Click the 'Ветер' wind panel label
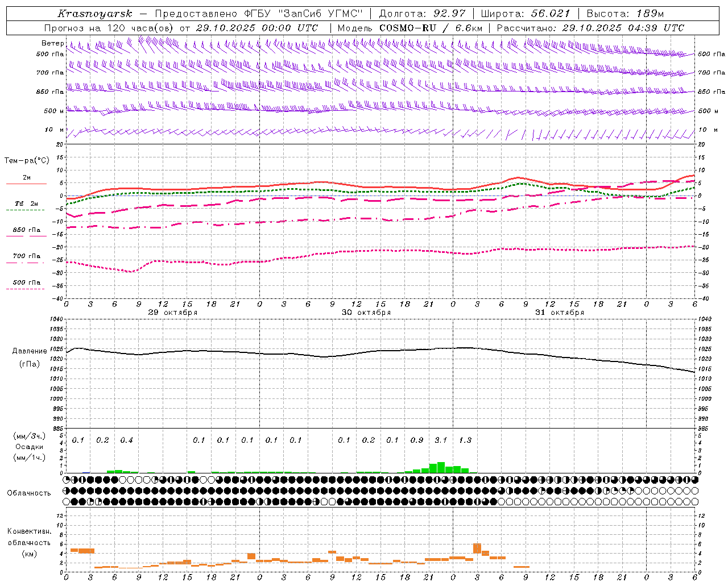 (x=52, y=43)
